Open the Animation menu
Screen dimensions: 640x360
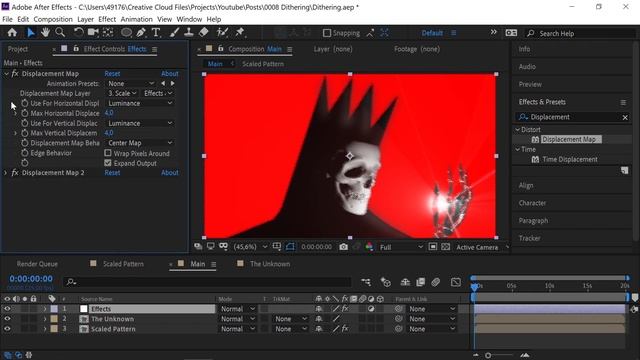point(136,19)
